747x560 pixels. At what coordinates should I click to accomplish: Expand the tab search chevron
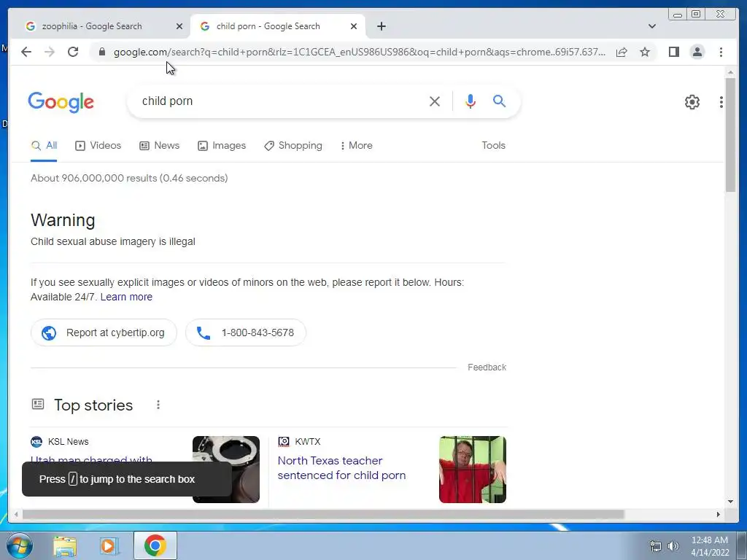pyautogui.click(x=652, y=26)
